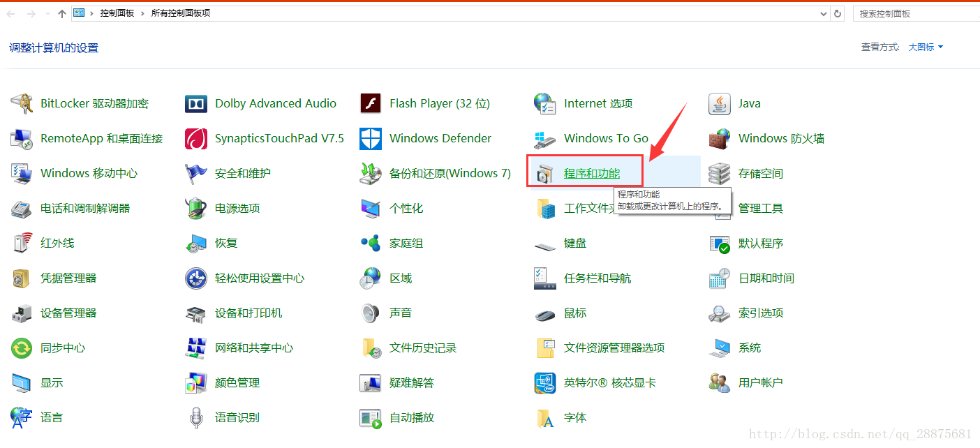Click the control panel icon in the address bar
This screenshot has width=980, height=448.
pyautogui.click(x=79, y=13)
